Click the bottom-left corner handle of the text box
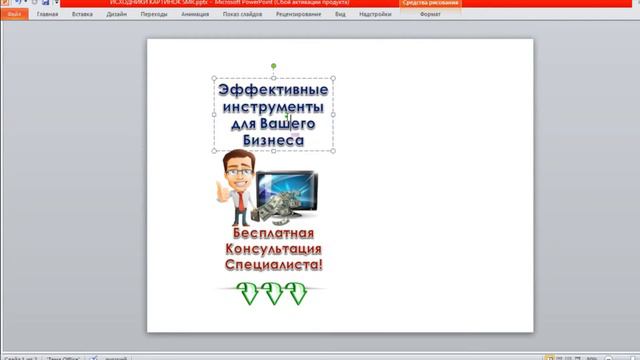This screenshot has height=360, width=640. (x=214, y=151)
